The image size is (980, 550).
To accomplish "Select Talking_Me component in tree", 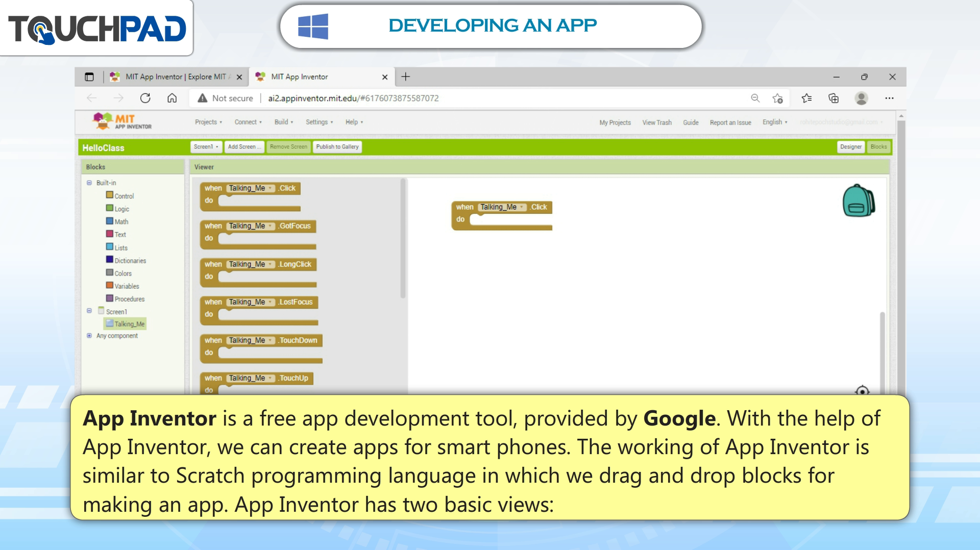I will tap(125, 323).
